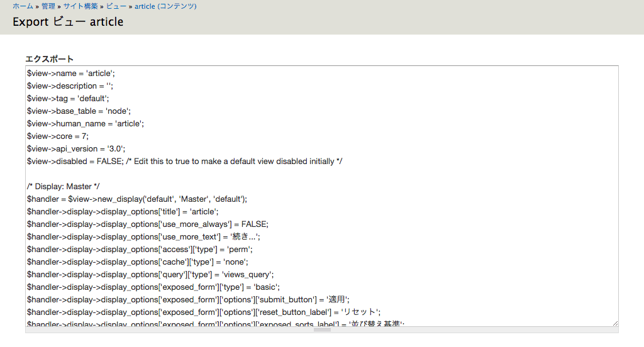Click the 'reset_button_label' = 'リセット' line
Viewport: 644px width, 347px height.
coord(204,312)
